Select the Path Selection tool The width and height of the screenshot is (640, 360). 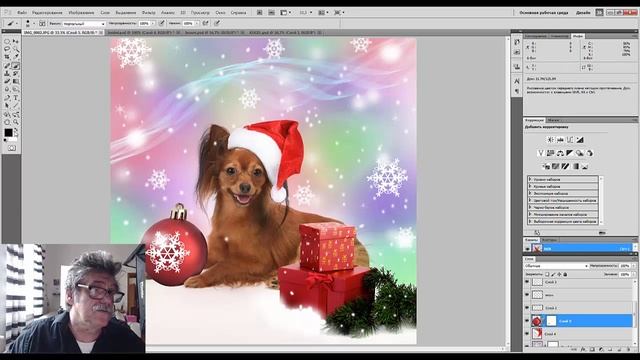[x=7, y=105]
